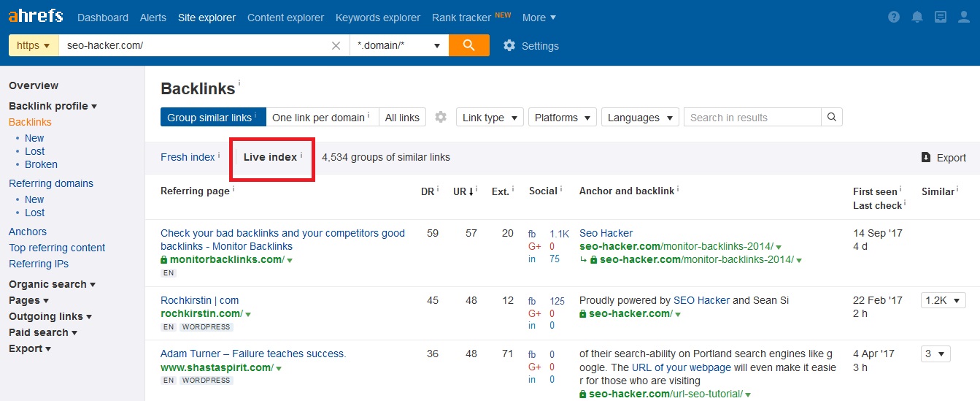Click the orange search magnifier button
The width and height of the screenshot is (980, 401).
(x=468, y=45)
